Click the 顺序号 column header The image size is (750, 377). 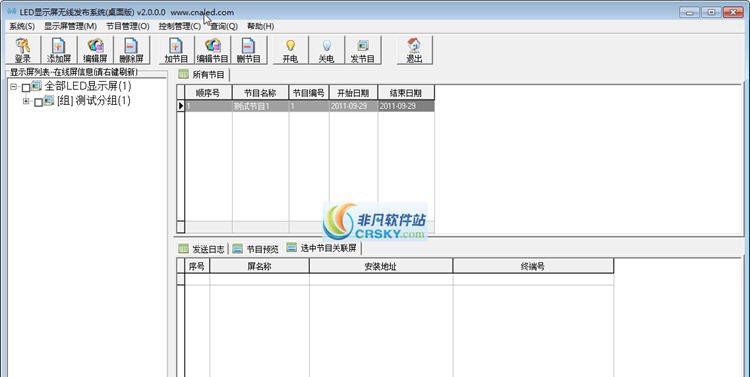point(209,93)
